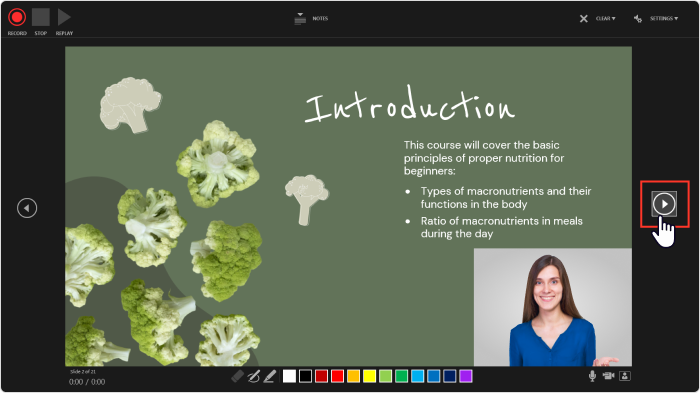Replay the recording with the Replay icon
This screenshot has width=700, height=393.
pyautogui.click(x=64, y=17)
